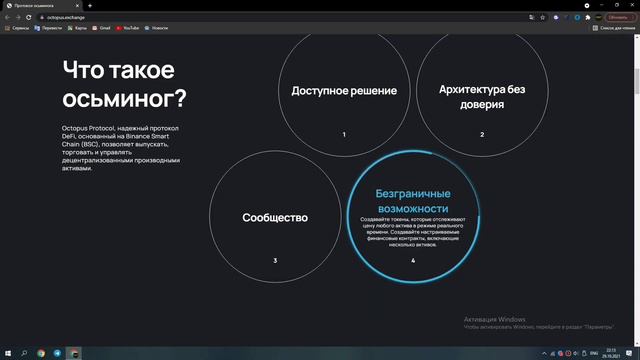Click the highlighted active taskbar app icon
The width and height of the screenshot is (640, 360).
[x=74, y=353]
